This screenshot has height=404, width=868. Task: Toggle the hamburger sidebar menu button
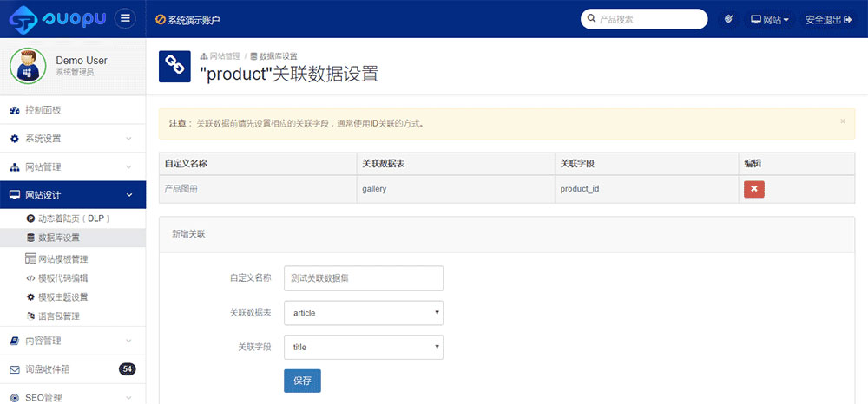tap(125, 19)
